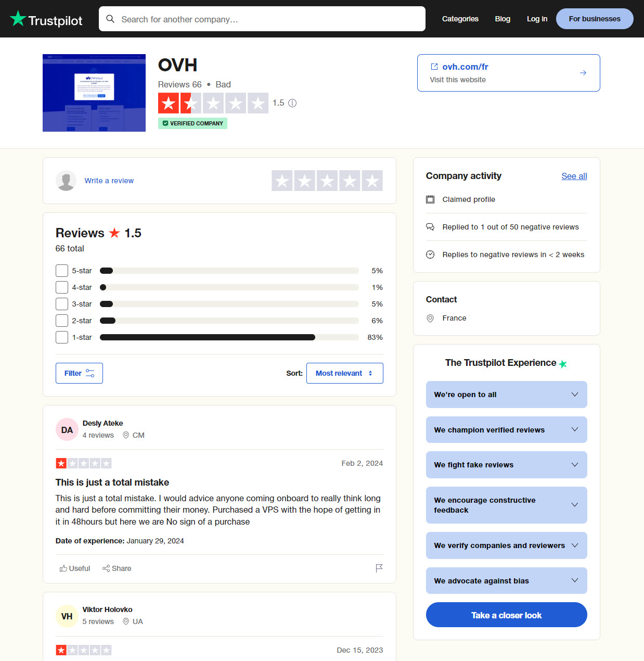
Task: Check the 1-star filter checkbox
Action: (62, 337)
